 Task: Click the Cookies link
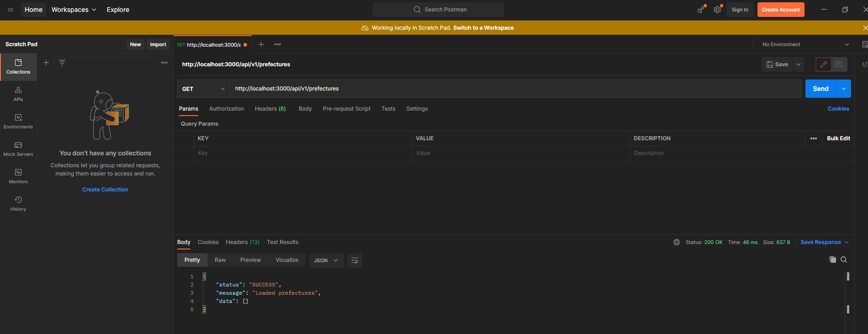point(838,109)
